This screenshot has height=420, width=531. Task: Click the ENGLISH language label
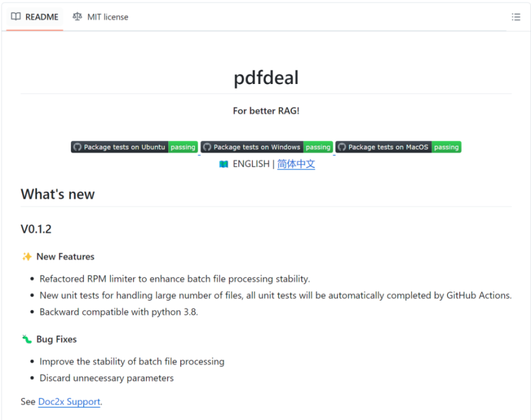[251, 164]
